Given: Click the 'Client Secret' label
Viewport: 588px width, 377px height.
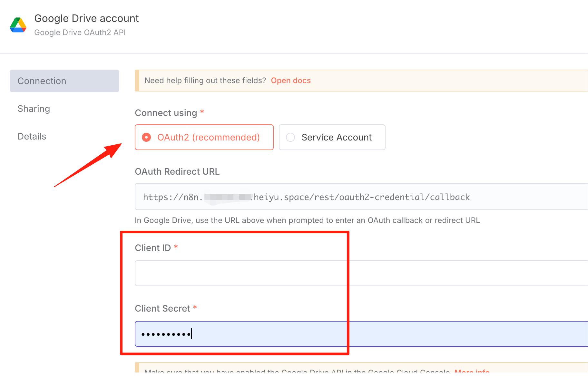Looking at the screenshot, I should [162, 308].
